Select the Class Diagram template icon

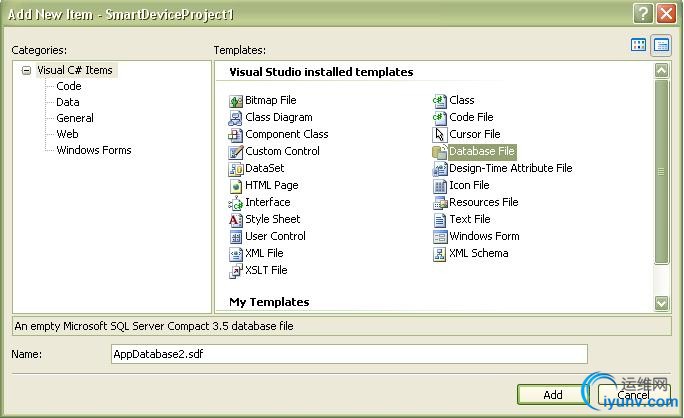pyautogui.click(x=236, y=118)
